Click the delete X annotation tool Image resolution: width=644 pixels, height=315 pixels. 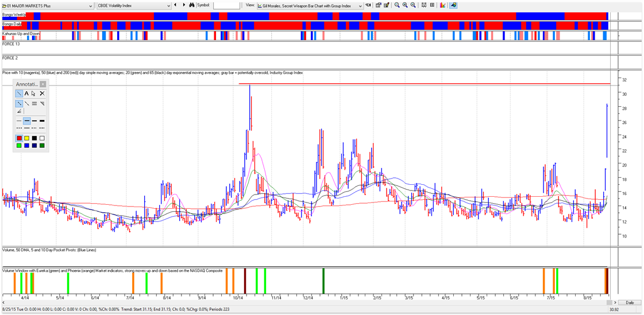click(43, 94)
